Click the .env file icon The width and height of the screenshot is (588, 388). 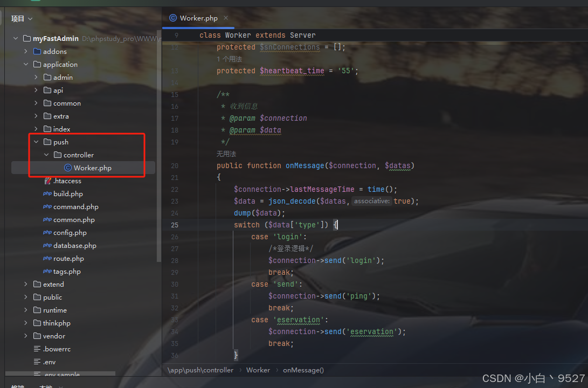point(37,362)
